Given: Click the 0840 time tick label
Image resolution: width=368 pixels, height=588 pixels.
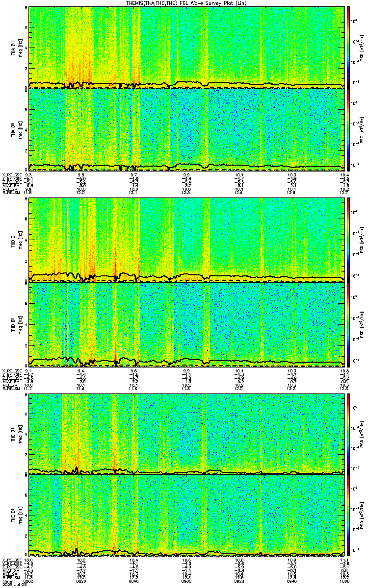Looking at the screenshot, I should [134, 581].
